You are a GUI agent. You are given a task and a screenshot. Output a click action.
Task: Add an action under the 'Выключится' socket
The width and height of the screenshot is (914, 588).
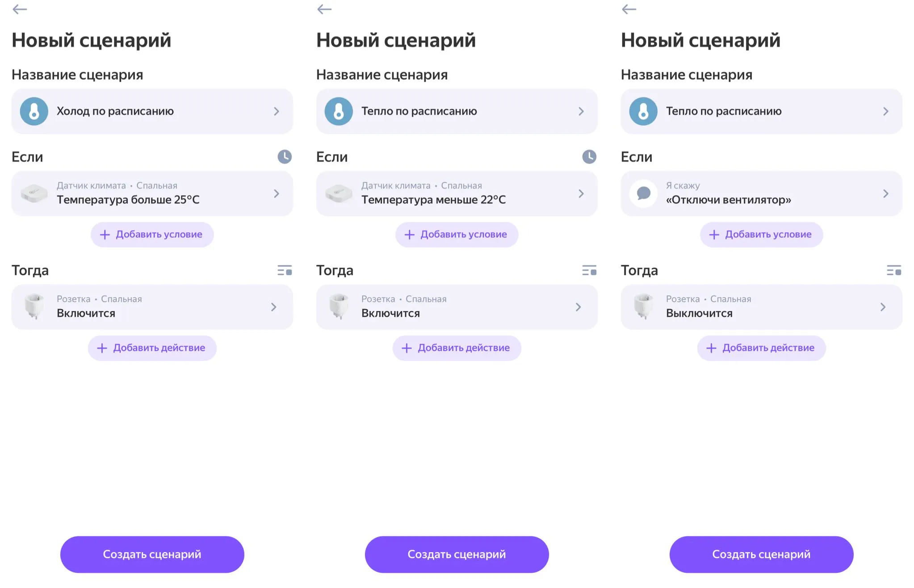(761, 348)
